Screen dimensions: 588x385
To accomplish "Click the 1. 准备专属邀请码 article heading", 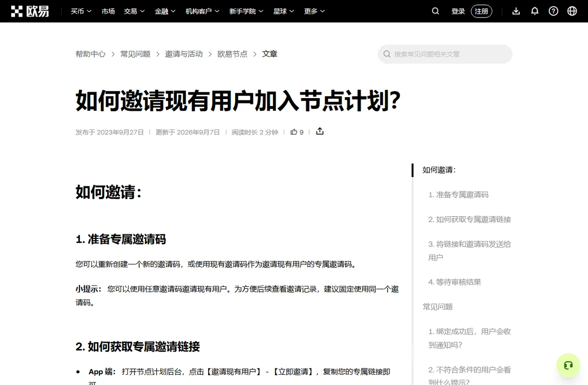I will [121, 239].
